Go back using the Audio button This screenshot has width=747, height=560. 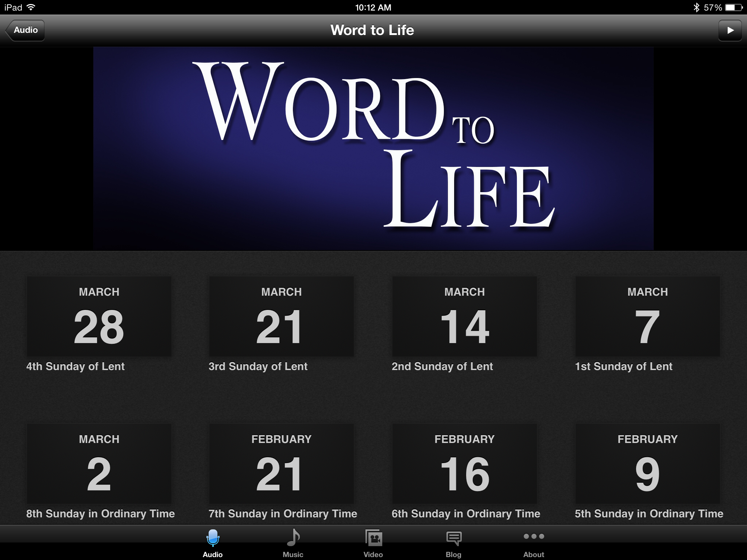click(x=25, y=30)
